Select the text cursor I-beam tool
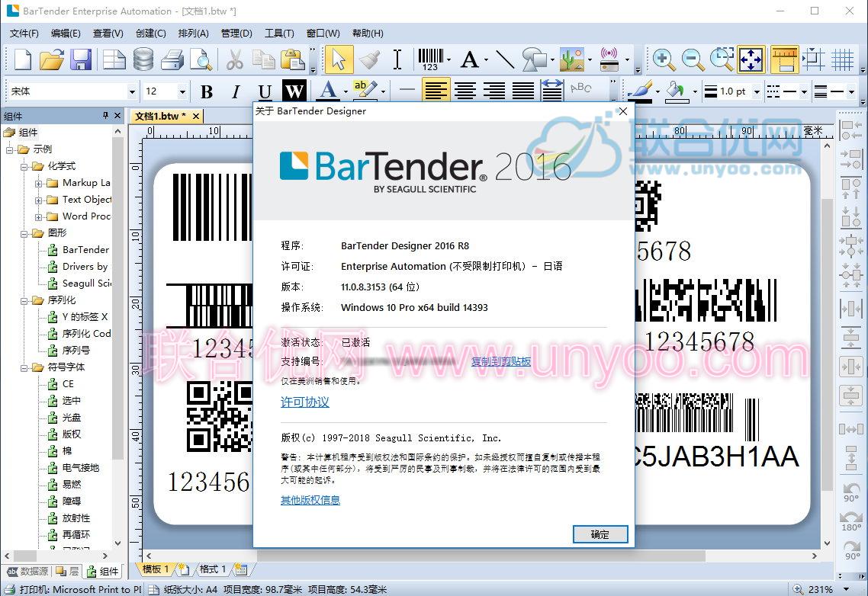This screenshot has height=596, width=868. (x=397, y=59)
